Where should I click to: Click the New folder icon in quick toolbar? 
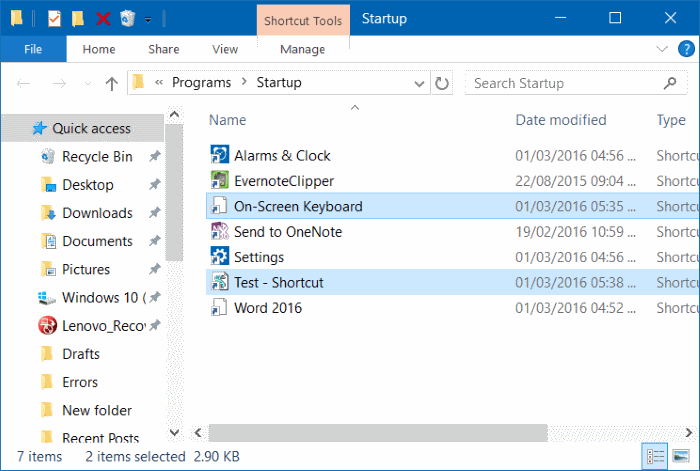pos(78,18)
